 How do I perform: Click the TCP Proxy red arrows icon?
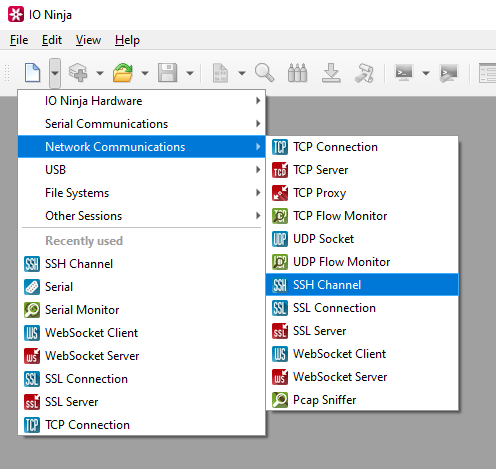(x=280, y=193)
